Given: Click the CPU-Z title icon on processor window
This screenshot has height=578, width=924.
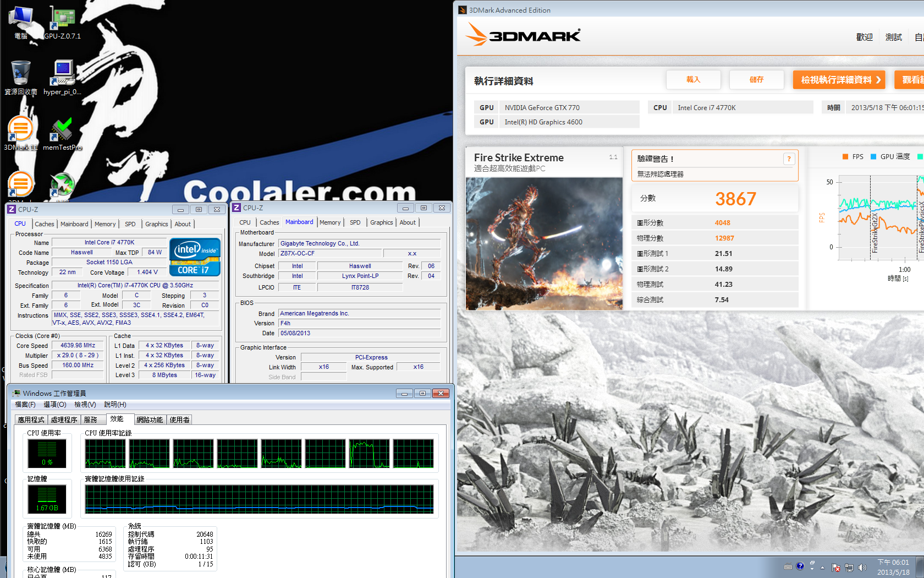Looking at the screenshot, I should pyautogui.click(x=12, y=209).
